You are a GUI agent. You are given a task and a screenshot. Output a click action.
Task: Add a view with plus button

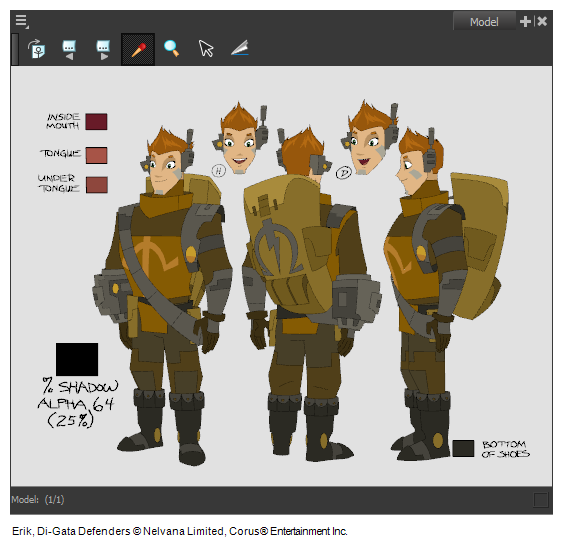(x=525, y=22)
